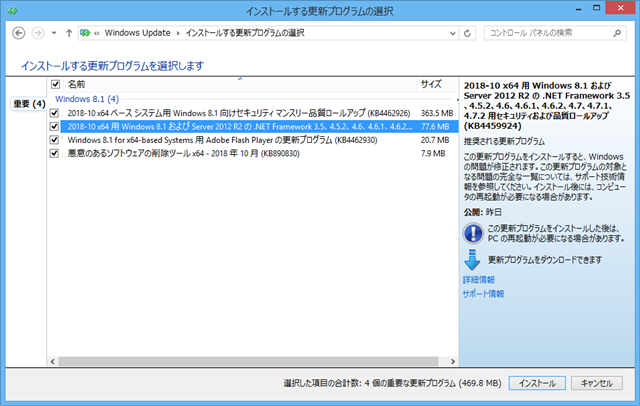Select the malicious software removal tool row
Viewport: 640px width, 406px height.
(x=252, y=153)
